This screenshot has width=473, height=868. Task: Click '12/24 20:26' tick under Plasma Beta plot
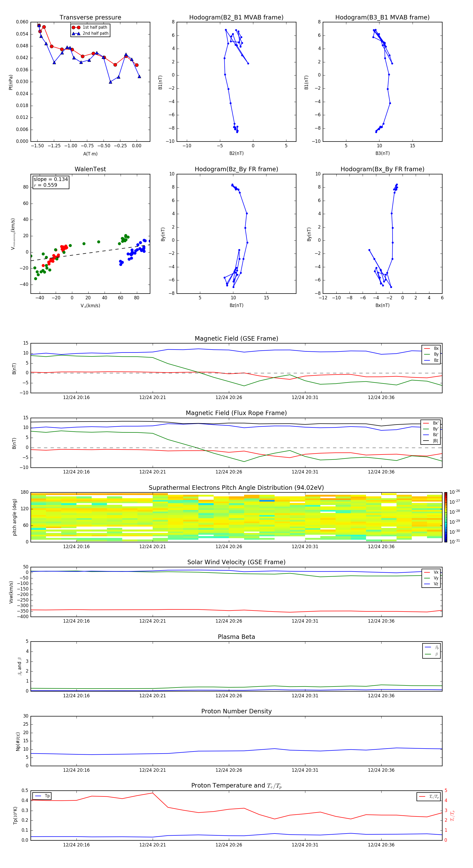[x=229, y=696]
